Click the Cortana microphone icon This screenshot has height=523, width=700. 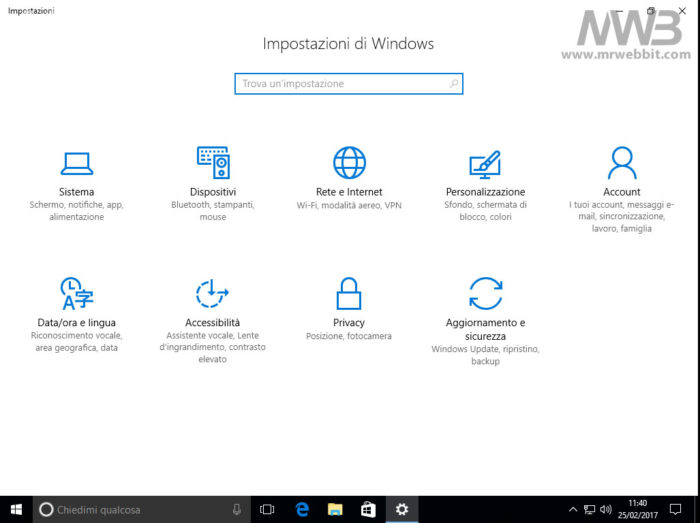pyautogui.click(x=237, y=509)
